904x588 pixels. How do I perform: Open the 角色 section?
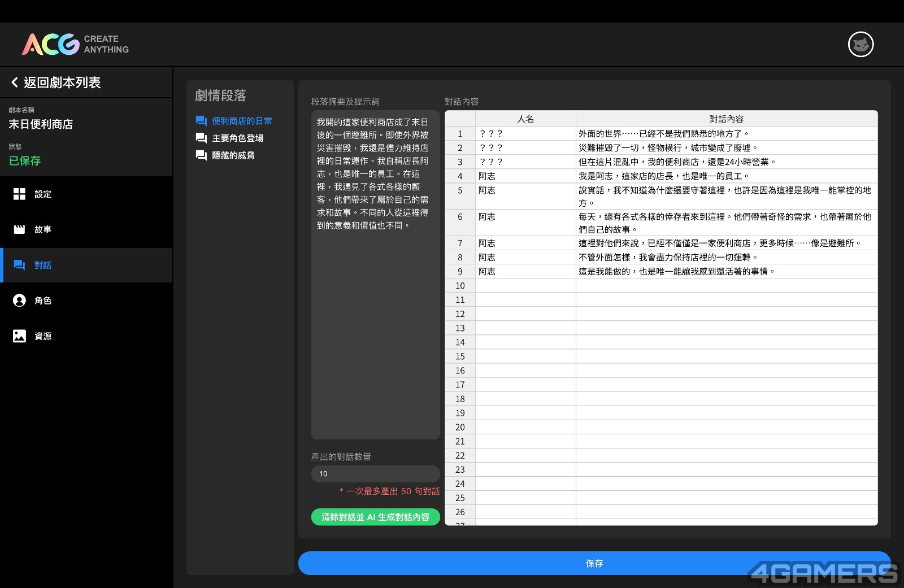(x=86, y=300)
